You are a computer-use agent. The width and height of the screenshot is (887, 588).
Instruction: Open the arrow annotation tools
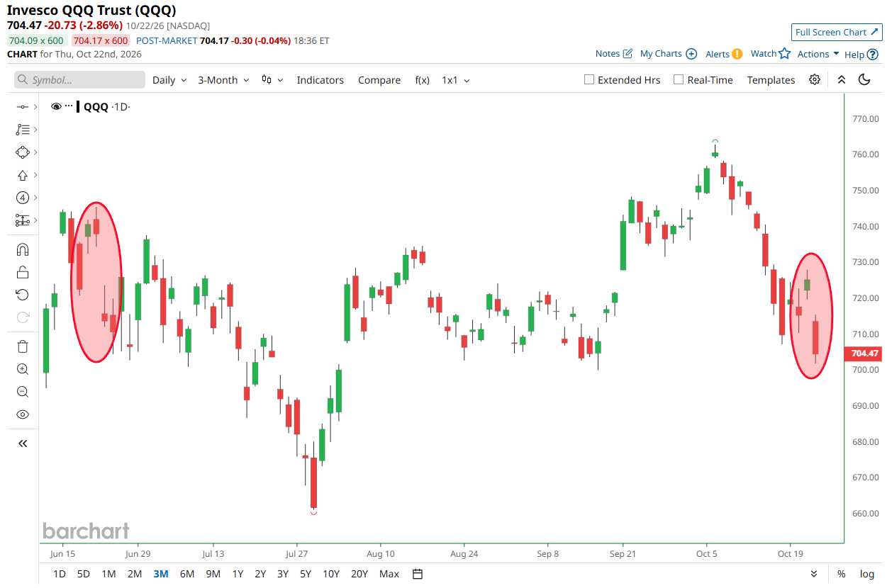[22, 175]
